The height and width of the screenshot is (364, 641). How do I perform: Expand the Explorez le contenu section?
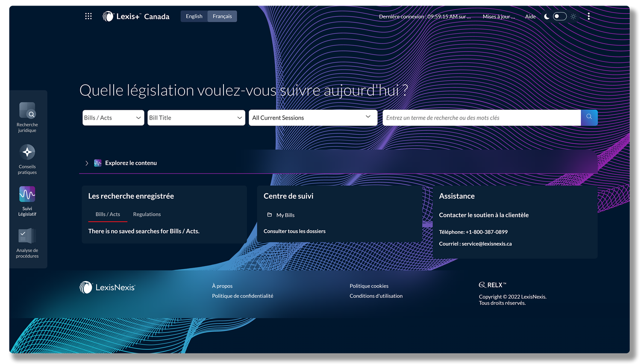pyautogui.click(x=87, y=163)
